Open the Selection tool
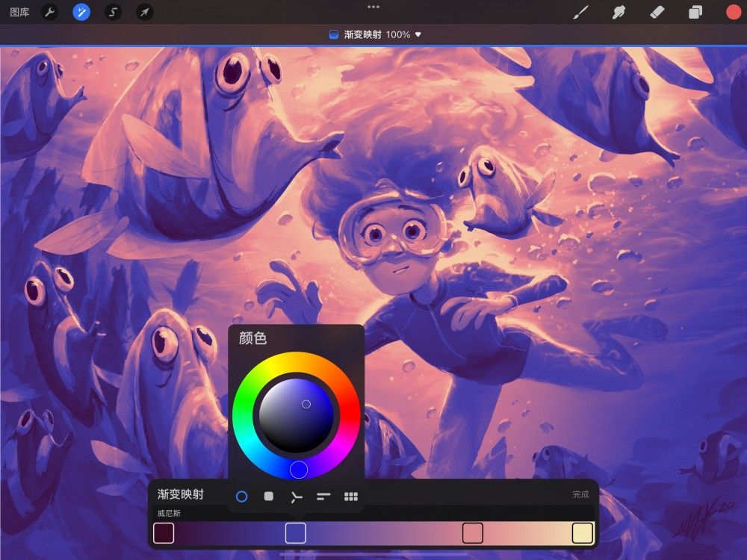 tap(114, 11)
